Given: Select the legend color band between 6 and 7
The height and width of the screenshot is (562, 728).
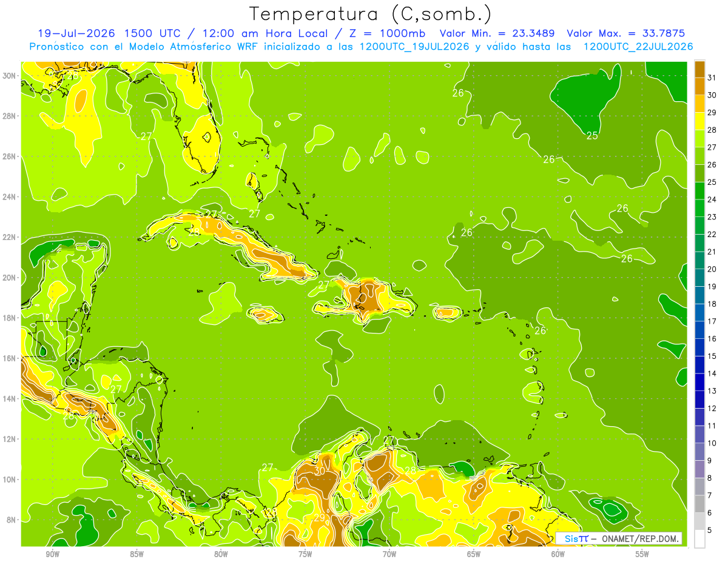Looking at the screenshot, I should pyautogui.click(x=699, y=504).
